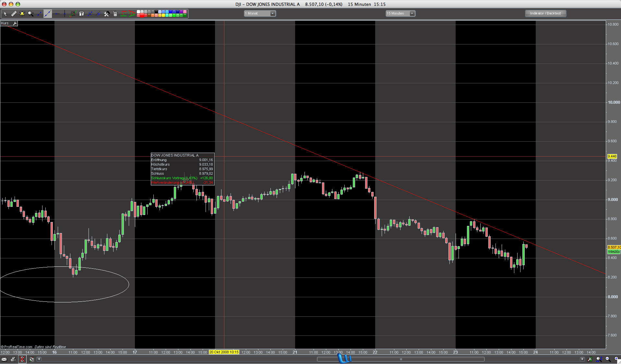Select the red-green triangle pattern tool
Viewport: 621px width, 364px height.
[132, 14]
